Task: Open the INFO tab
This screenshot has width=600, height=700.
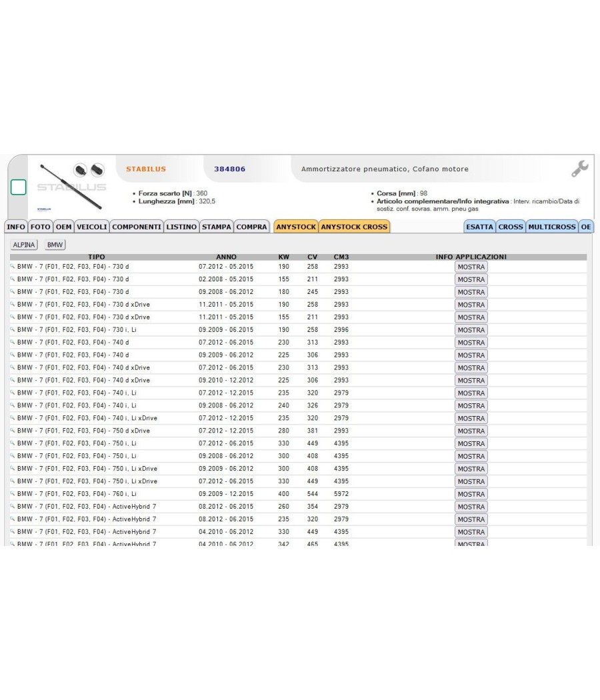Action: (x=16, y=227)
